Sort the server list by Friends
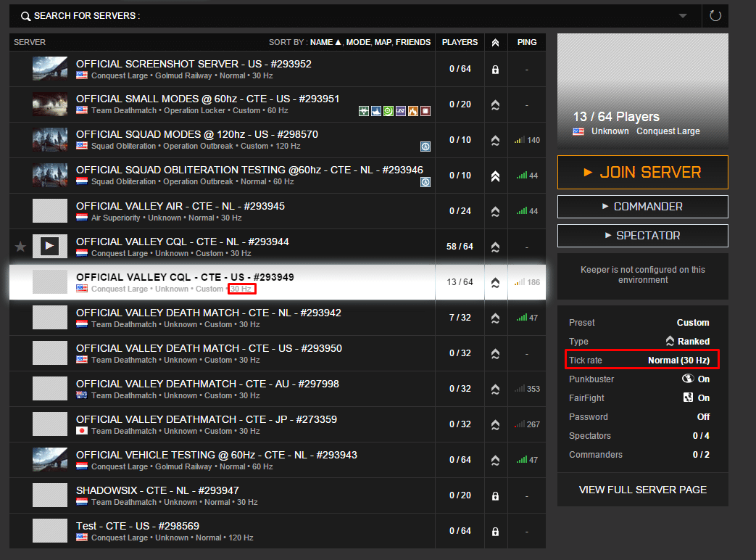 pyautogui.click(x=413, y=42)
